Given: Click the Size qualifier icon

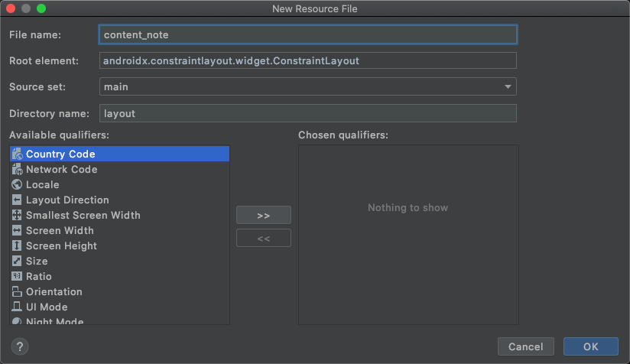Looking at the screenshot, I should point(18,261).
